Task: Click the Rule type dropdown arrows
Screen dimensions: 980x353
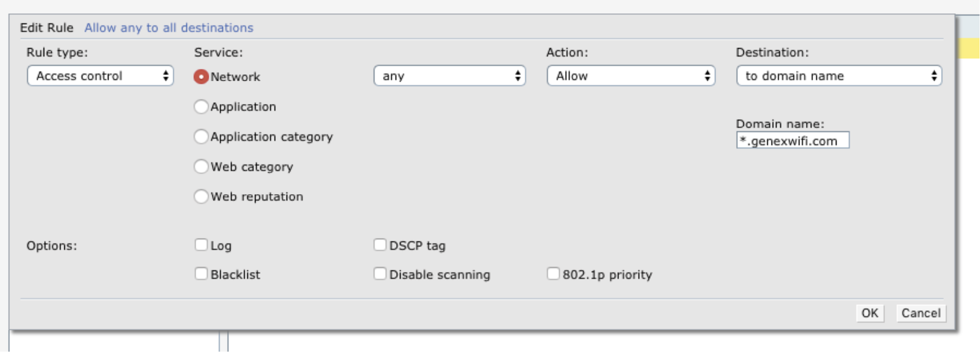Action: pyautogui.click(x=166, y=76)
